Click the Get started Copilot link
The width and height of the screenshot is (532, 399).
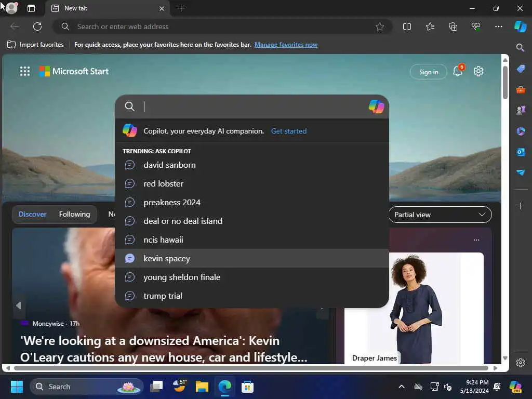tap(289, 131)
